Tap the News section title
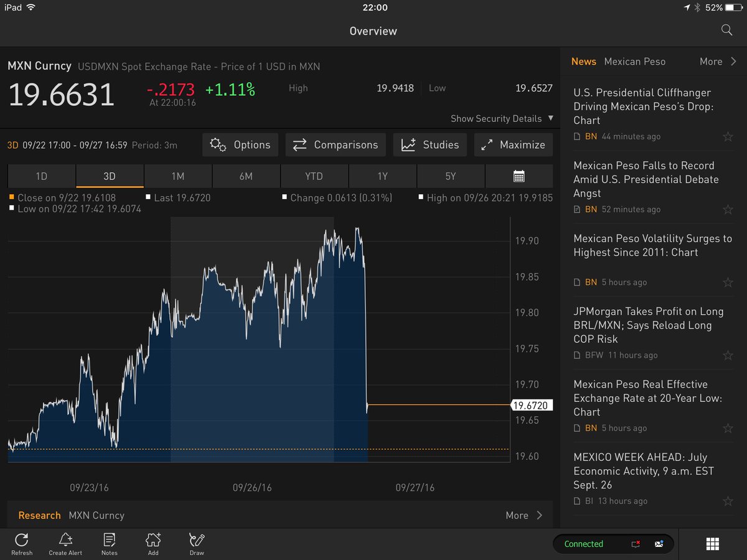This screenshot has height=560, width=747. pos(583,61)
